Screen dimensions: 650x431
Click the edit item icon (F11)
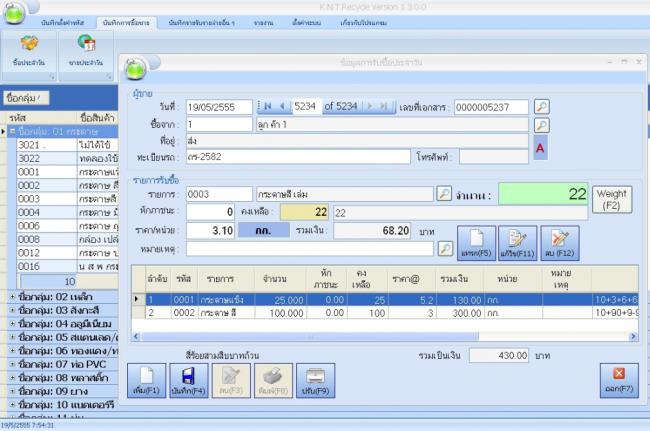tap(518, 241)
